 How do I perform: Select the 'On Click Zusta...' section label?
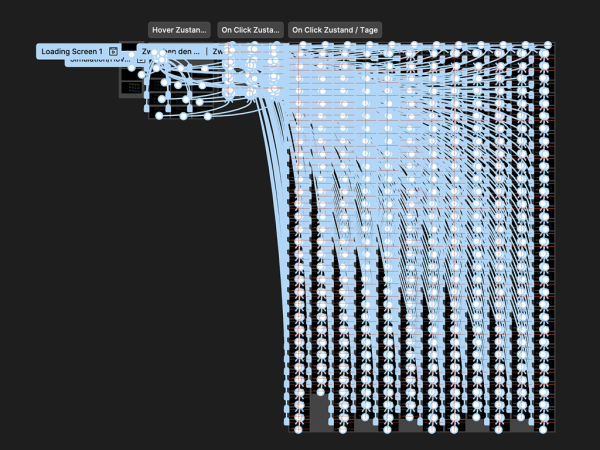251,30
